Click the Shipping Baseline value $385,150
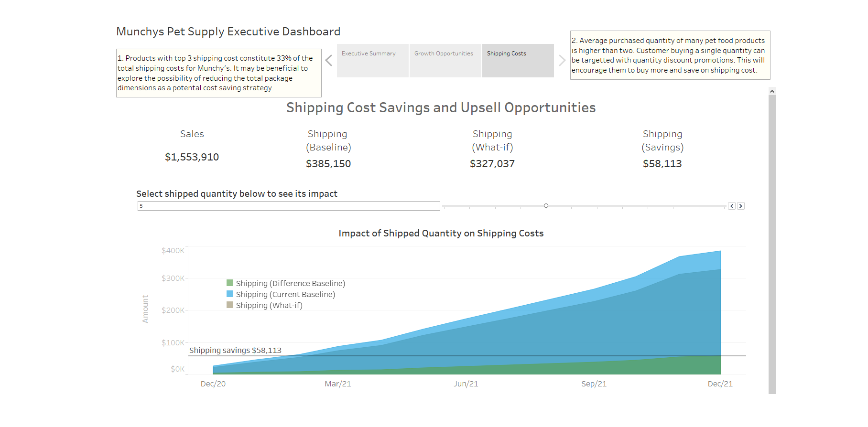 pyautogui.click(x=328, y=164)
